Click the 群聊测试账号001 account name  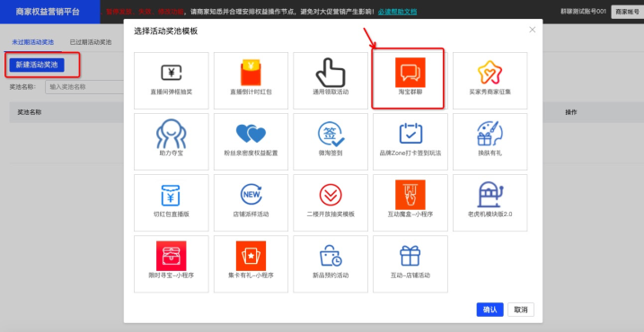click(583, 12)
